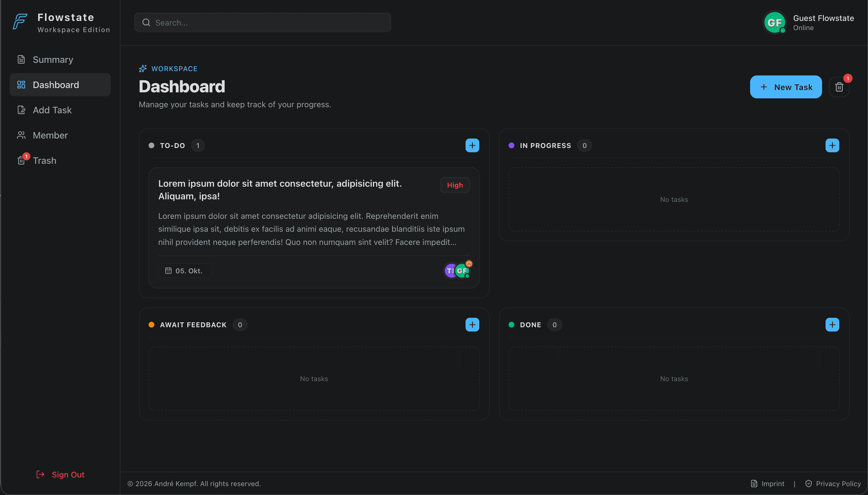This screenshot has height=495, width=868.
Task: Click the Dashboard page heading
Action: (x=182, y=86)
